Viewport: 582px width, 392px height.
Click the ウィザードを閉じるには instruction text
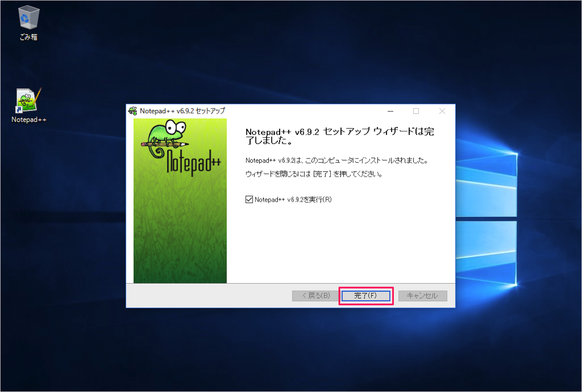pos(314,174)
